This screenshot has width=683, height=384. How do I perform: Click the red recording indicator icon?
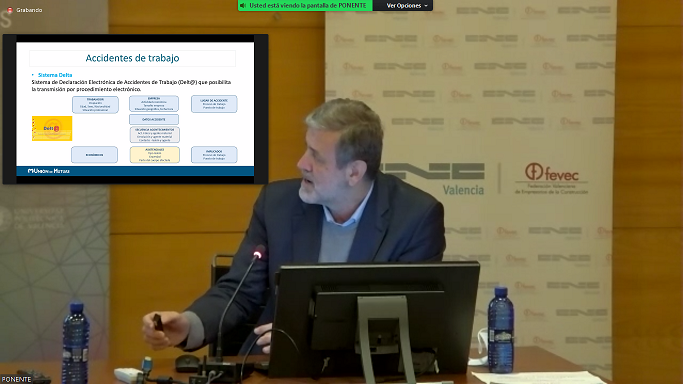pyautogui.click(x=10, y=10)
